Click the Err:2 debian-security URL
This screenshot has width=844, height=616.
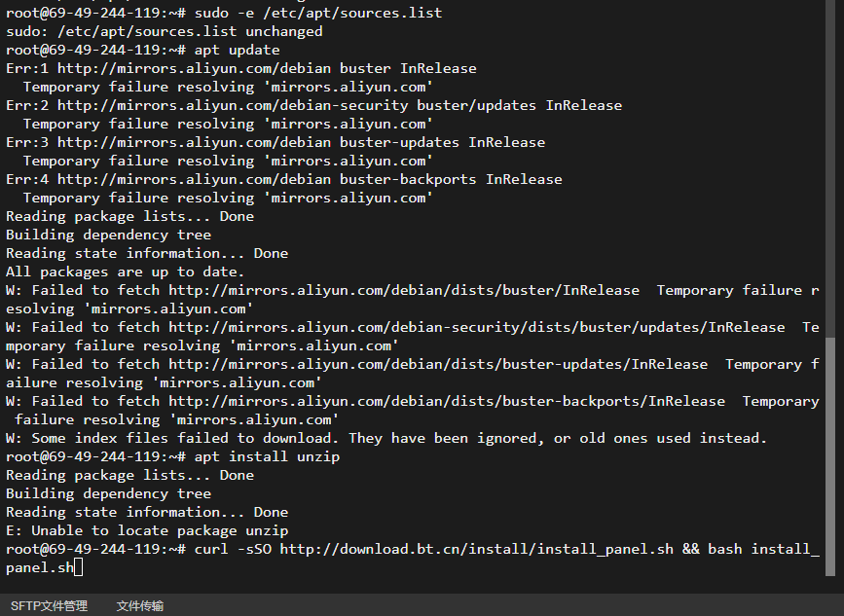tap(233, 105)
